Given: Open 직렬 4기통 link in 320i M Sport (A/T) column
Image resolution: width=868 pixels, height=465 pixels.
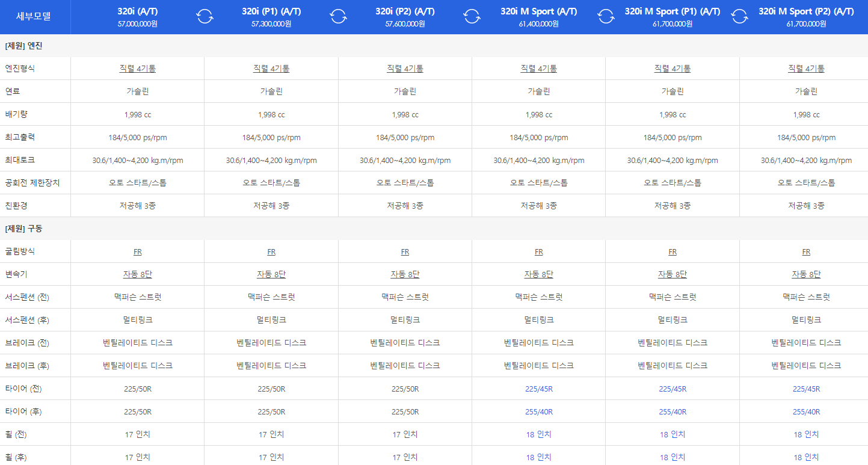Looking at the screenshot, I should [x=538, y=69].
